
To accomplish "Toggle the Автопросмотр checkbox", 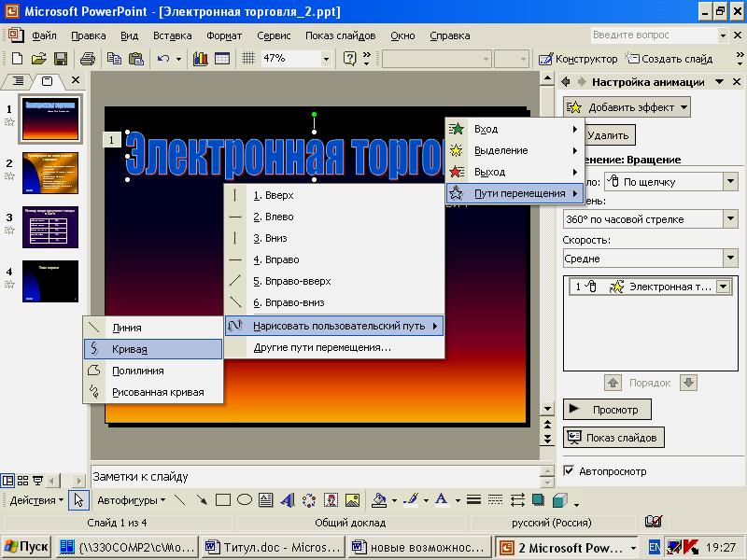I will 569,471.
